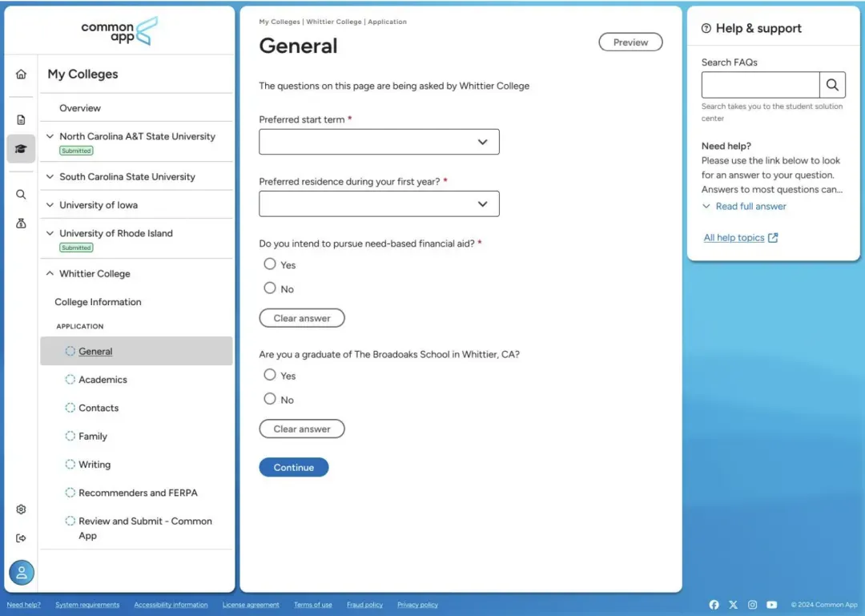Click the General section progress circle icon

(x=70, y=351)
